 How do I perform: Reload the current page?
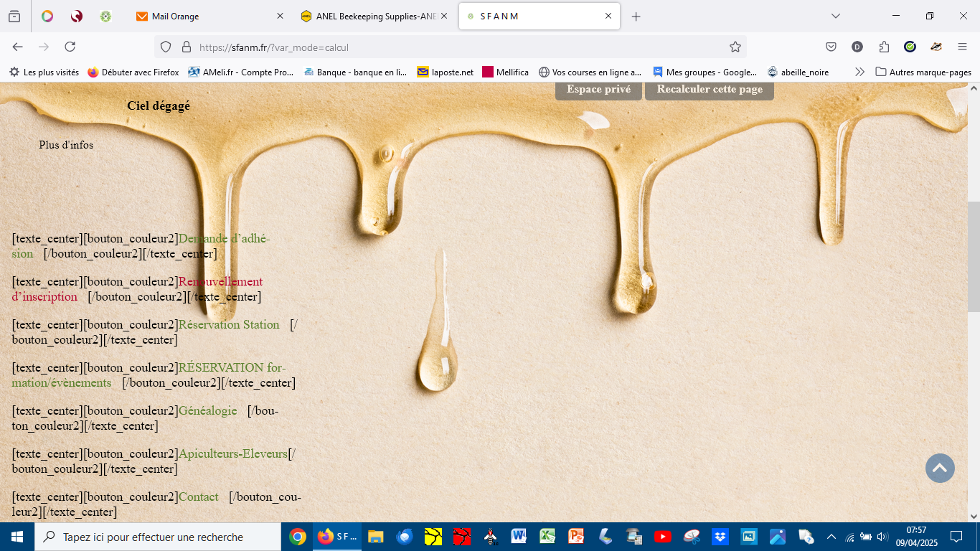pyautogui.click(x=70, y=47)
